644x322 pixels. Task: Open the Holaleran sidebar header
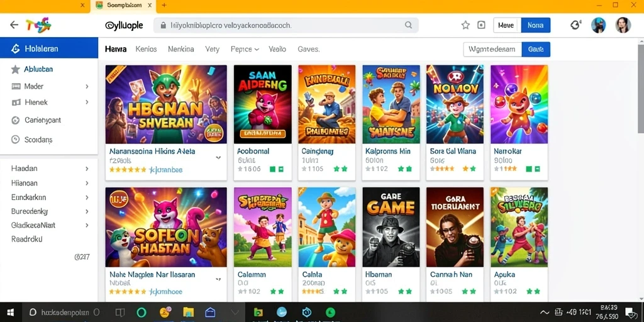coord(49,48)
